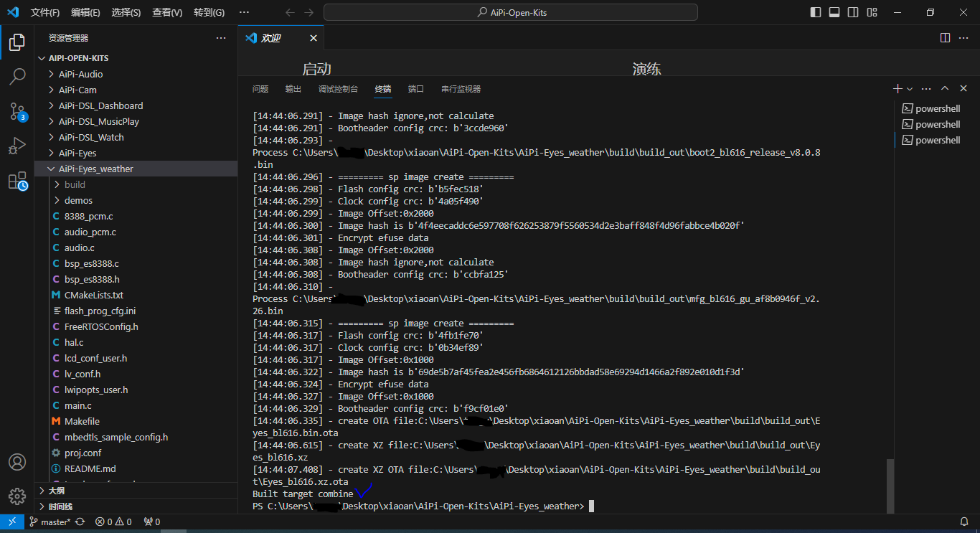Open the Run and Debug view

pos(17,146)
